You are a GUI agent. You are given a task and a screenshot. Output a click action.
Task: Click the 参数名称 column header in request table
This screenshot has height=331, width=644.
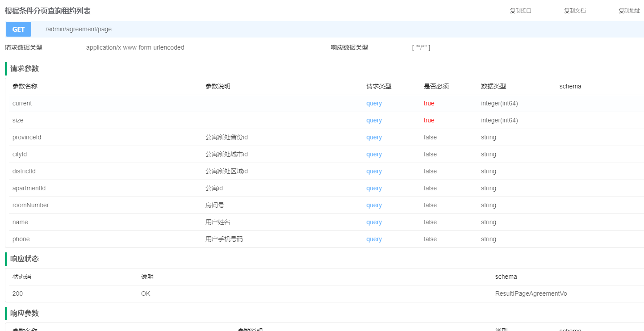point(25,86)
